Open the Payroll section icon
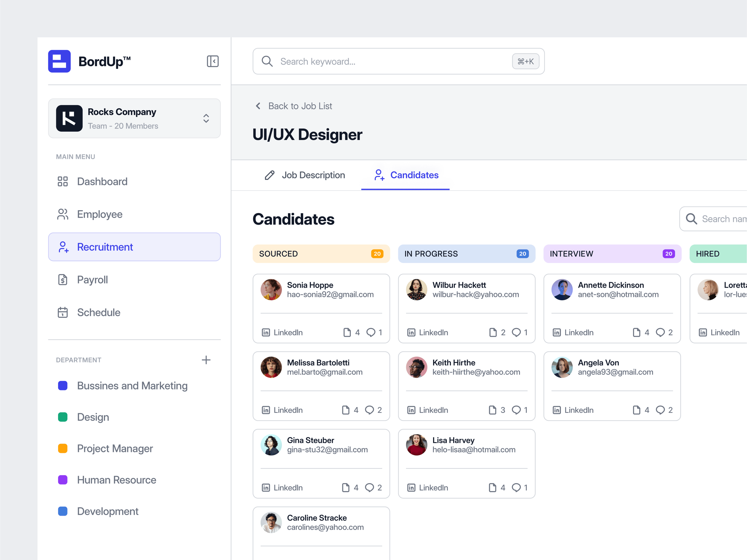The height and width of the screenshot is (560, 747). click(63, 279)
